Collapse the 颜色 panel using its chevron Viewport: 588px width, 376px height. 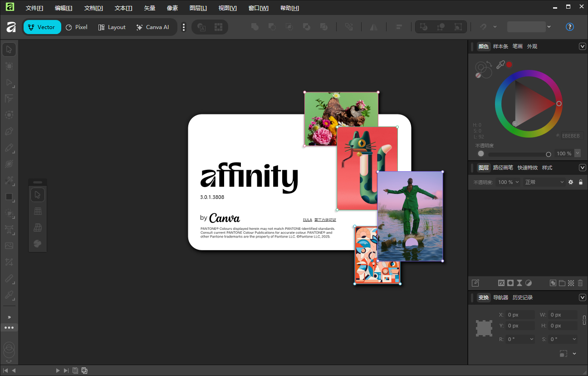[583, 46]
